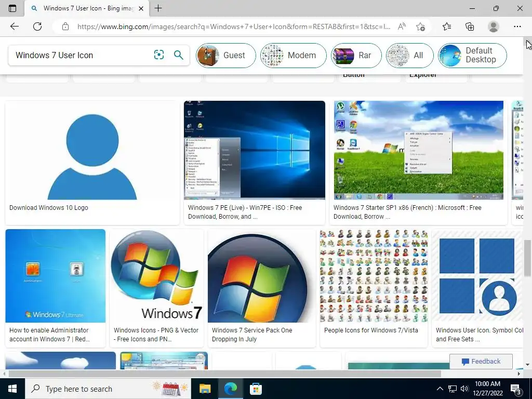Select the All filter chip
532x399 pixels.
click(x=409, y=55)
